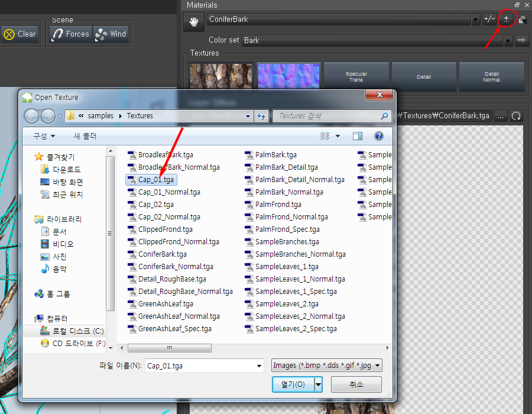The image size is (532, 414).
Task: Click samples in the address path
Action: point(100,116)
